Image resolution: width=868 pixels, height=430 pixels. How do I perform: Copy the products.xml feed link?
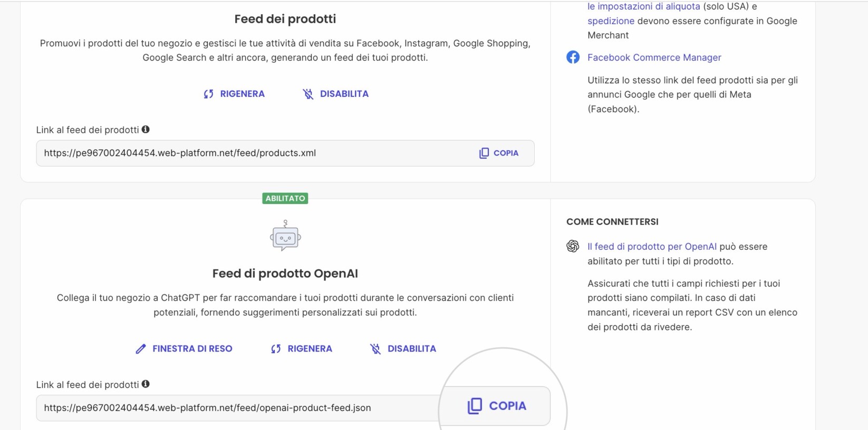(499, 153)
